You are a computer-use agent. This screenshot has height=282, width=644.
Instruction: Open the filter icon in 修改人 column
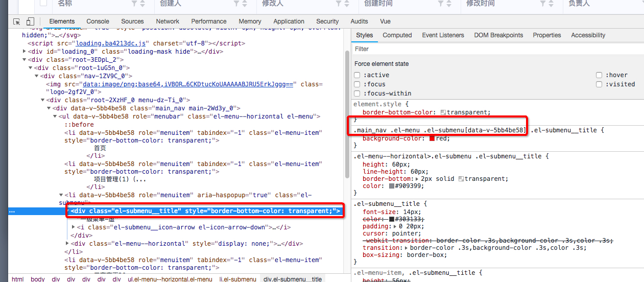click(339, 4)
